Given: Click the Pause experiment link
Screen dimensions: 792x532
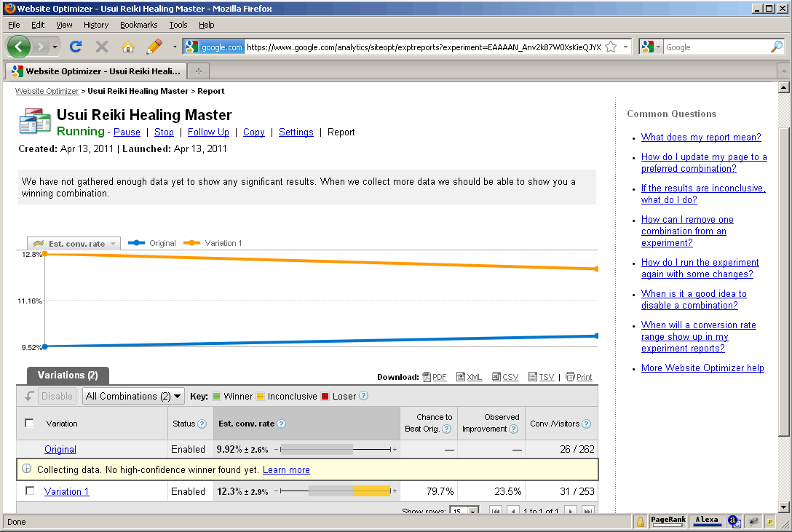Looking at the screenshot, I should (x=127, y=132).
